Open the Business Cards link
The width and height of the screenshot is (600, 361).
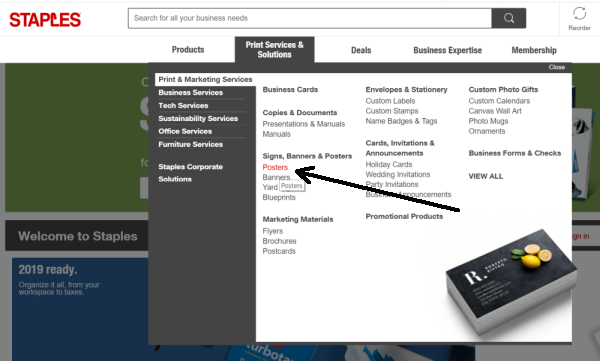(x=290, y=90)
